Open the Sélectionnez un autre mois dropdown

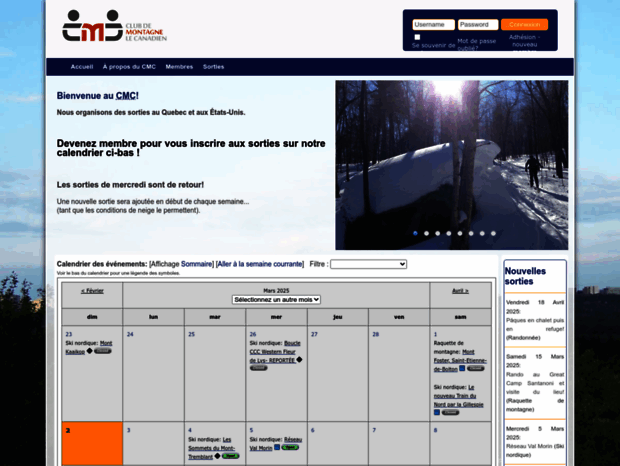(276, 300)
